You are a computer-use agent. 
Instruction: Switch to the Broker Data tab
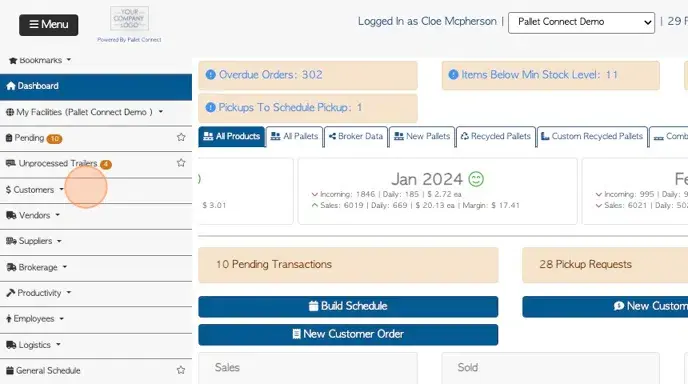point(356,136)
